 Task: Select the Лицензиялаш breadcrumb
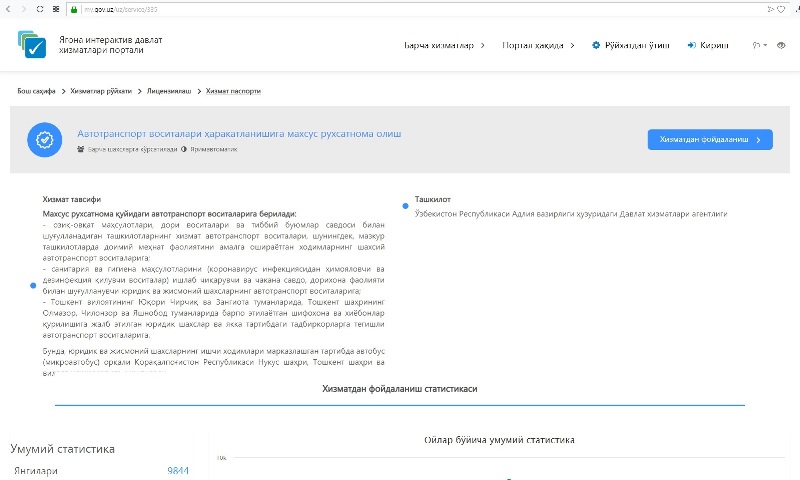[167, 91]
